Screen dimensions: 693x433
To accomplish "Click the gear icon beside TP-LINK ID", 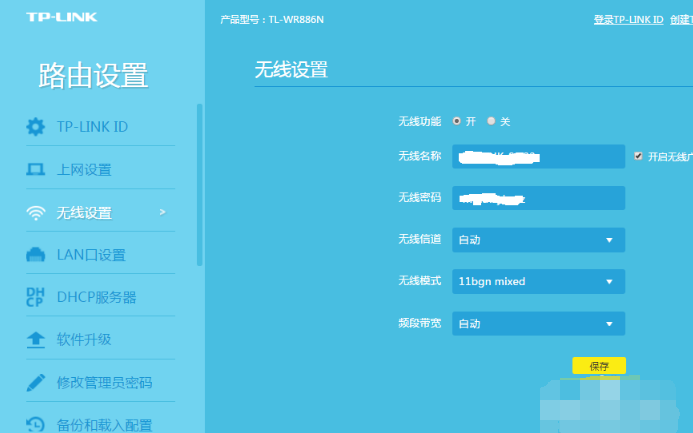I will pos(35,127).
